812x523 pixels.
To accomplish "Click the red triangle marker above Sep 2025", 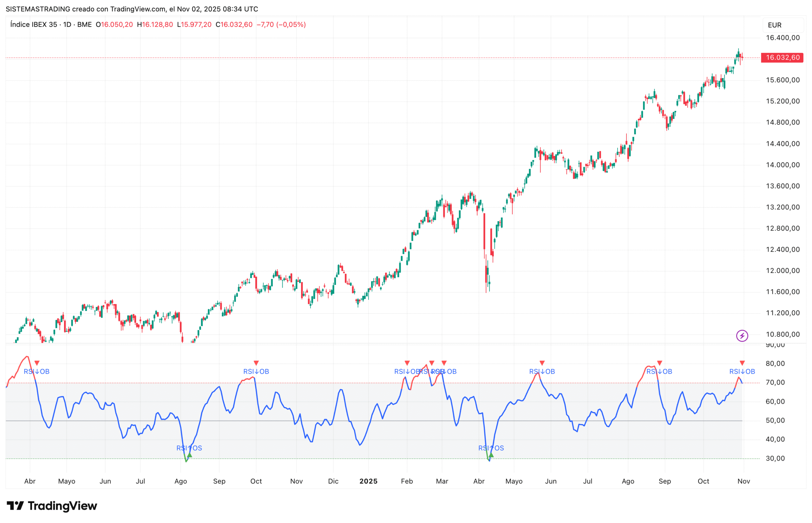I will pos(659,363).
